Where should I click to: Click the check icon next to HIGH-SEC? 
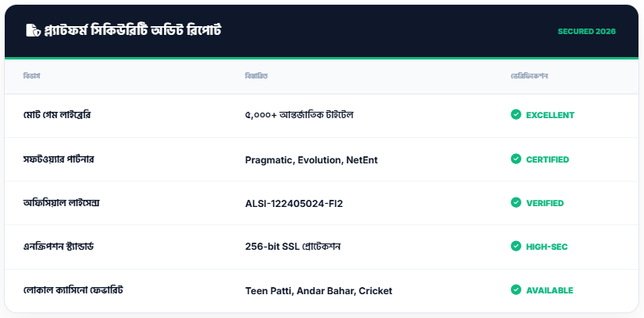516,247
